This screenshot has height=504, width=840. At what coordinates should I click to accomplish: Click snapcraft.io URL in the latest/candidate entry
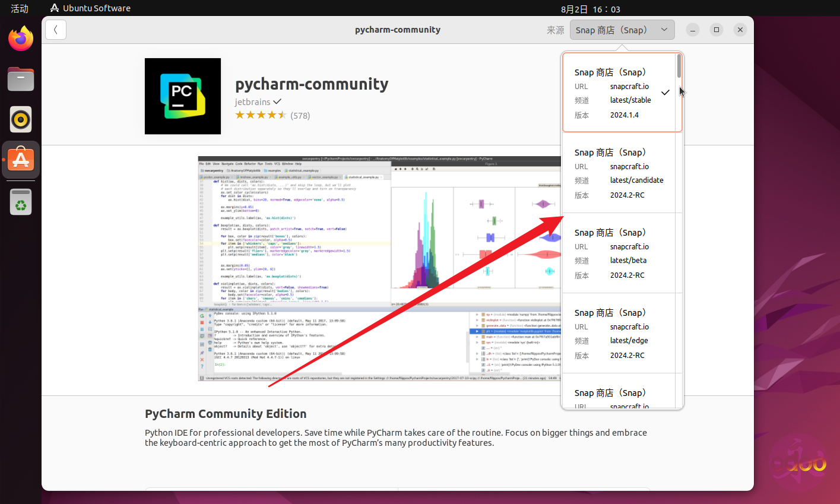(629, 167)
